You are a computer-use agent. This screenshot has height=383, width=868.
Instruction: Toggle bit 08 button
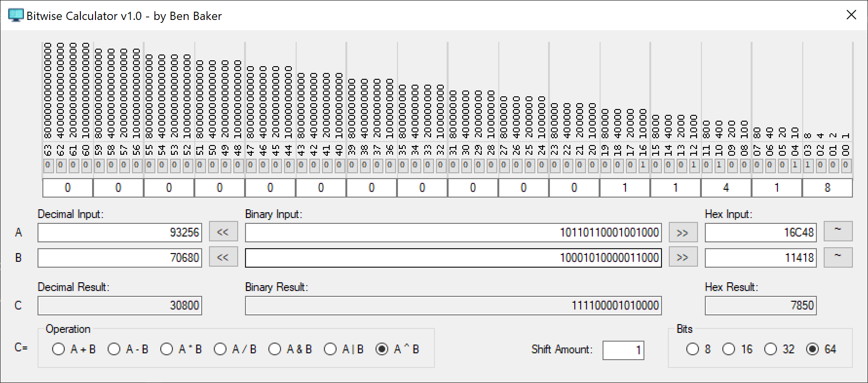[x=744, y=165]
